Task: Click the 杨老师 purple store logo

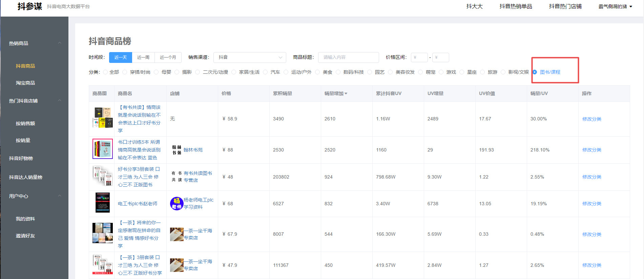Action: click(176, 204)
